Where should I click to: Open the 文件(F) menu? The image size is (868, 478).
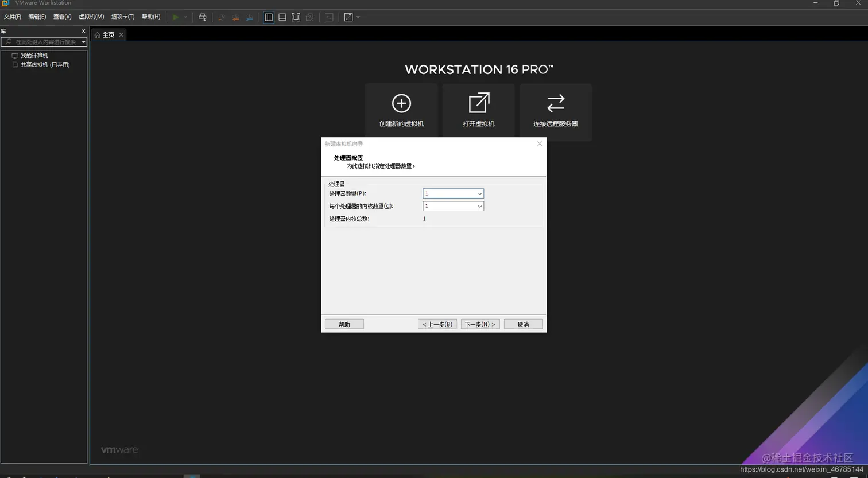pos(13,17)
